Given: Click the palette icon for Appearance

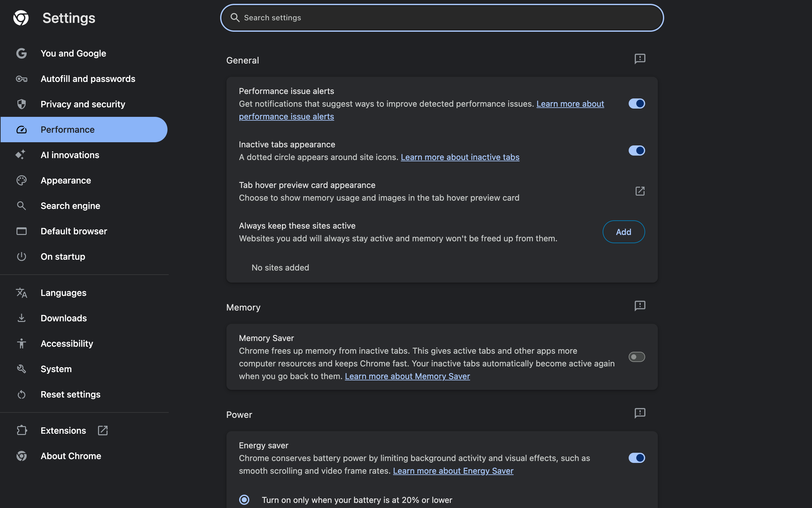Looking at the screenshot, I should [x=22, y=180].
